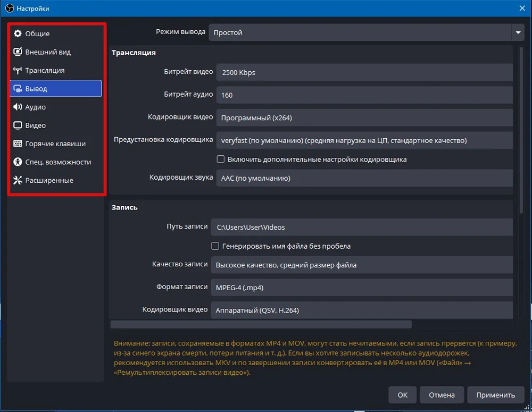Click the horizontal scrollbar below settings

pos(261,324)
